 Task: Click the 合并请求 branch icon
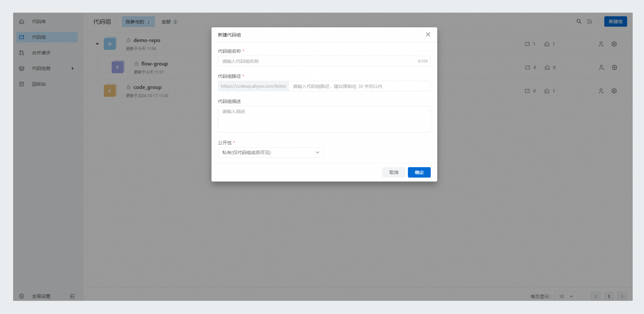(22, 53)
